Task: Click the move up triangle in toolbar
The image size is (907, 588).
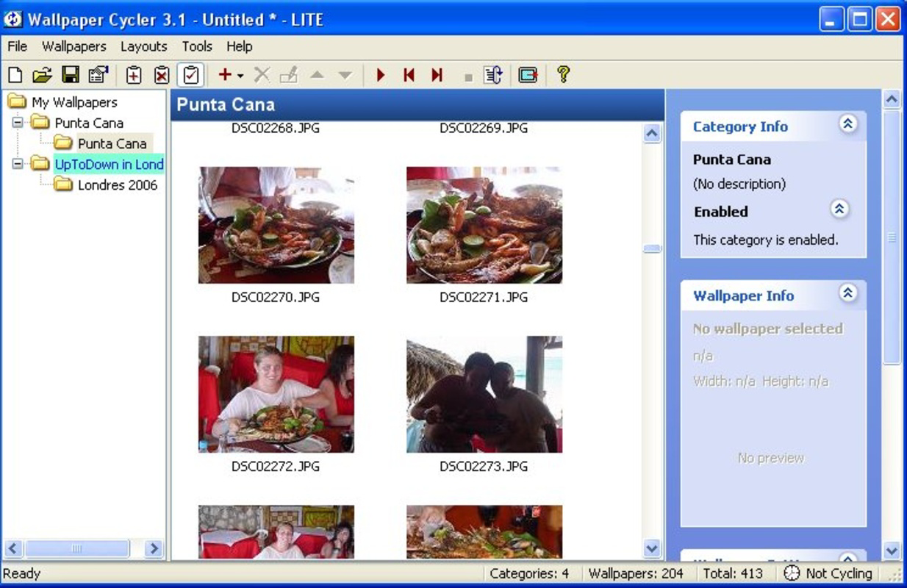Action: coord(317,75)
